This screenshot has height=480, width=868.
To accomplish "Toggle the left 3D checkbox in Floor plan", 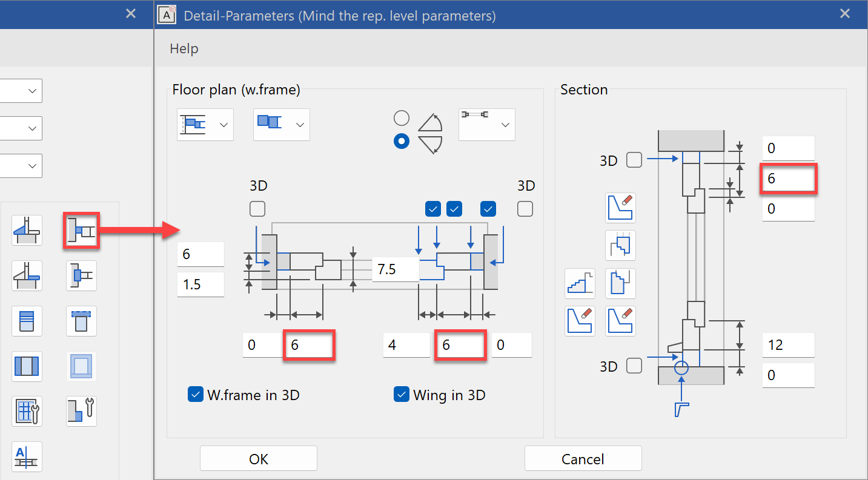I will (257, 209).
